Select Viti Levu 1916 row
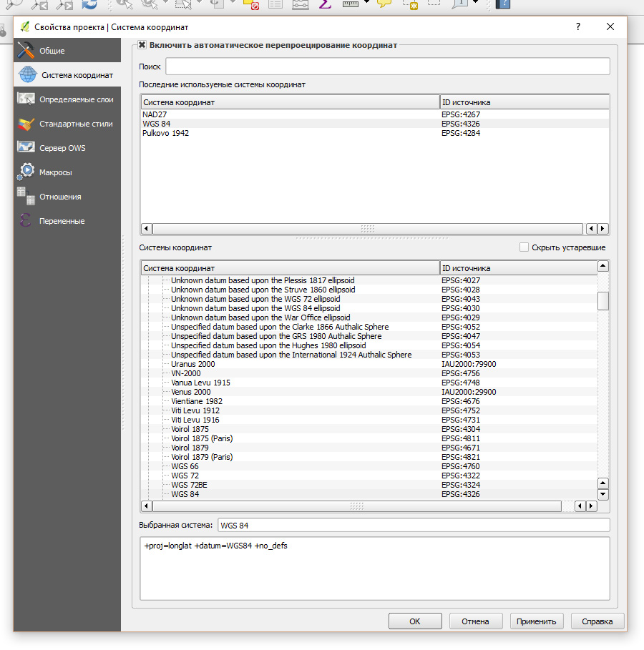The image size is (644, 650). coord(369,420)
